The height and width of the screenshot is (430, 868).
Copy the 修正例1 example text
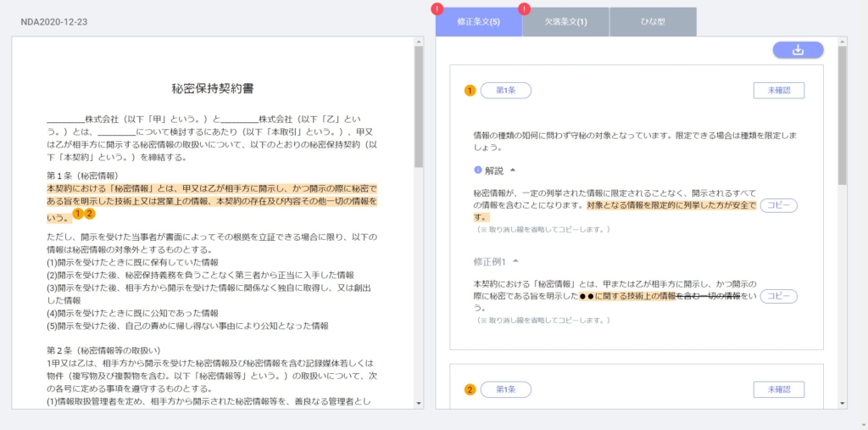(x=778, y=297)
